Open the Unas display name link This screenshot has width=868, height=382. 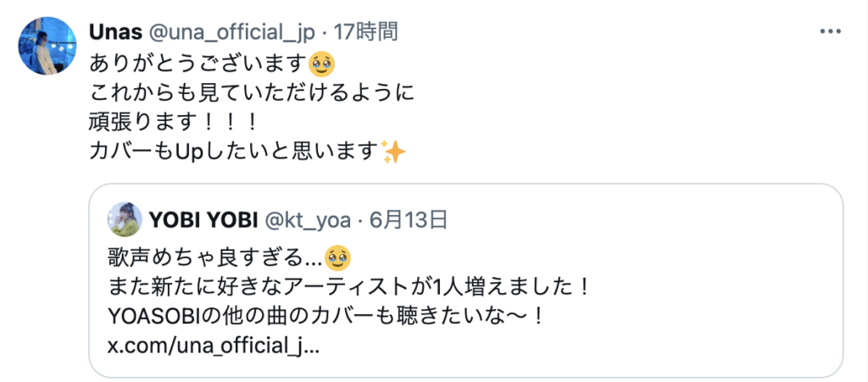[x=114, y=33]
